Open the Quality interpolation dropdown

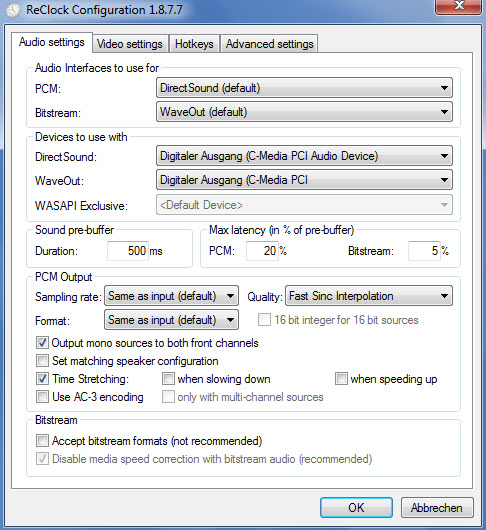tap(369, 296)
